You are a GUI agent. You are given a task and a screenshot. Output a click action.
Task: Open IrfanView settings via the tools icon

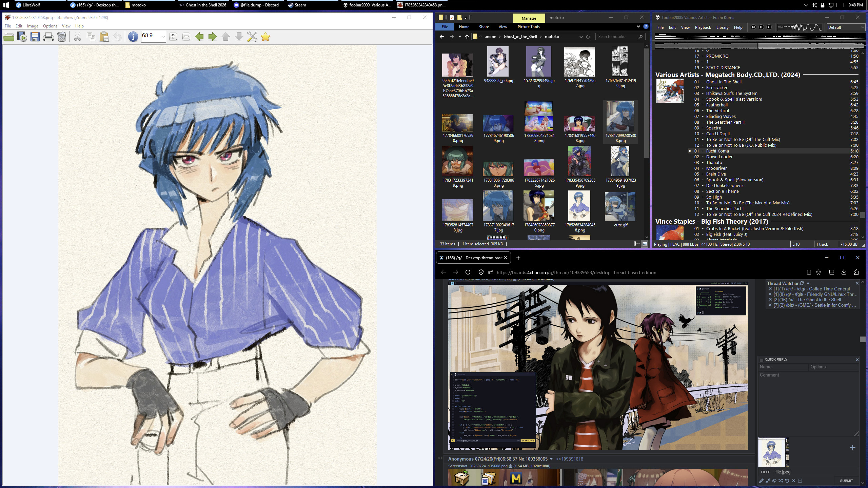point(252,37)
